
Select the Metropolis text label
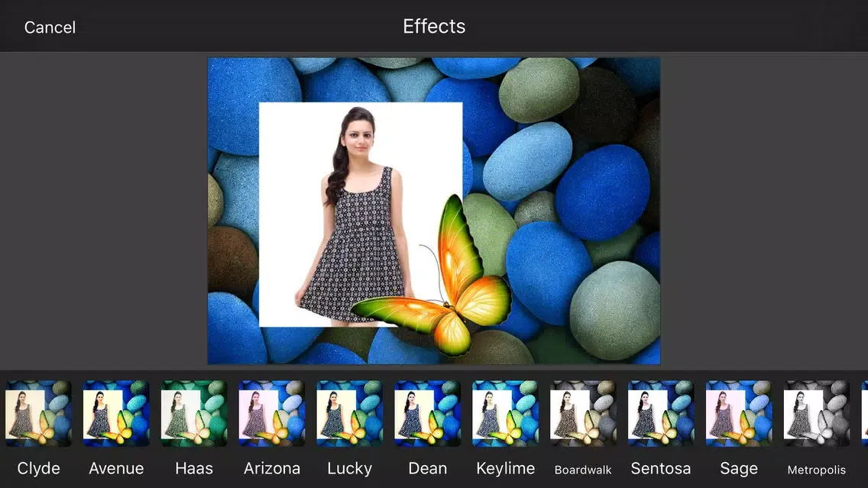(x=817, y=470)
